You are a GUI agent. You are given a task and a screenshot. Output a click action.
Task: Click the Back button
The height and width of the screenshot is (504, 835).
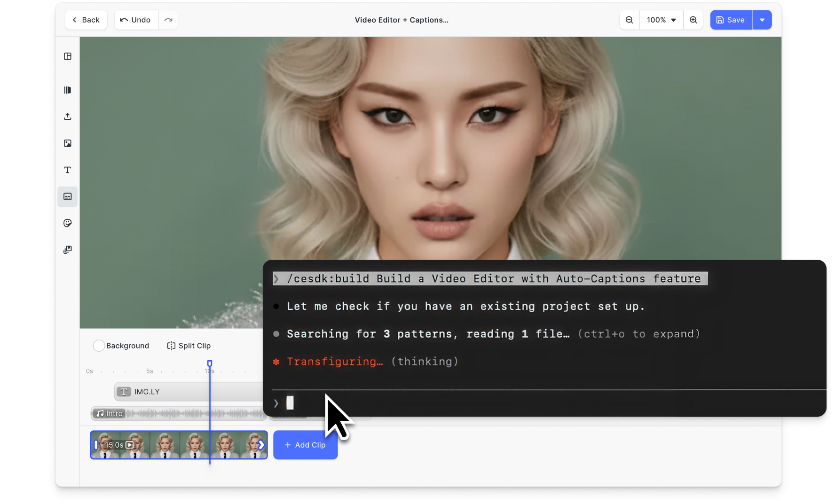pos(86,20)
